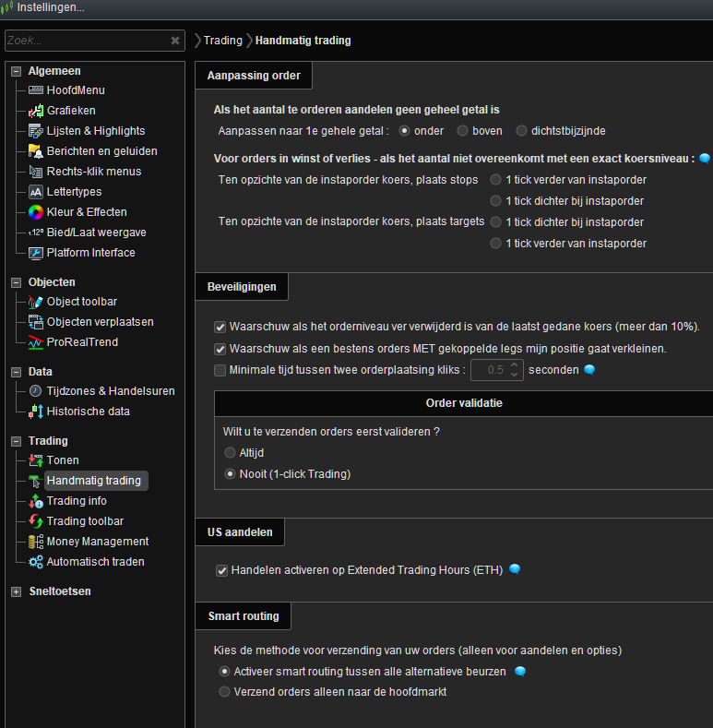The image size is (713, 728).
Task: Click Trading in the breadcrumb path
Action: [x=222, y=41]
